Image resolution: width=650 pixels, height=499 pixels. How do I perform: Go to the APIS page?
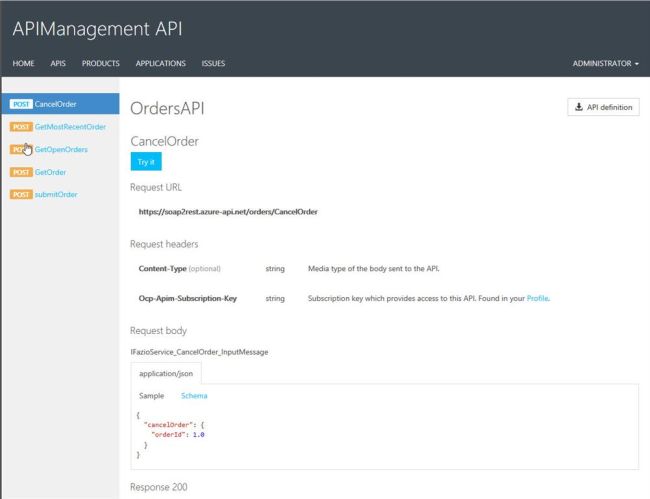coord(58,63)
